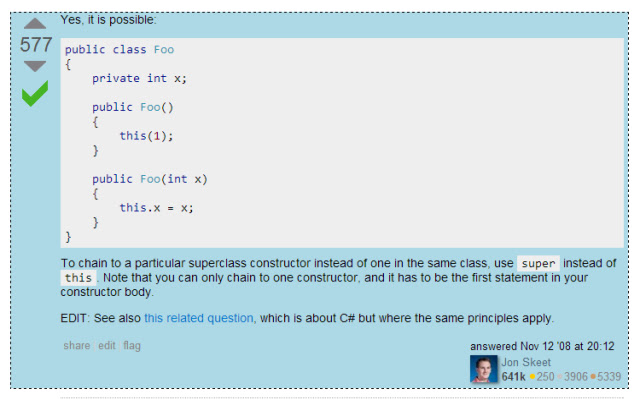Click the silver badge count 3906
This screenshot has width=640, height=400.
point(575,376)
